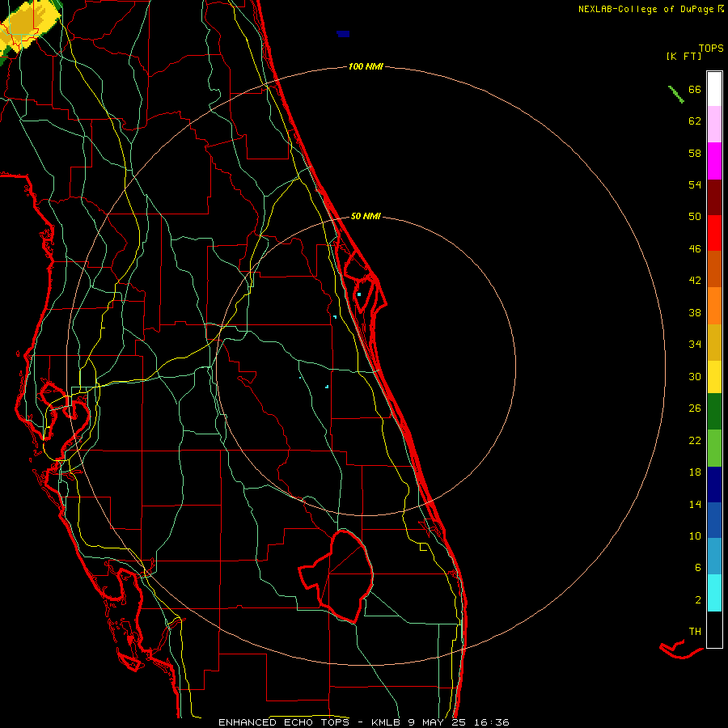Pick the black TH legend swatch
This screenshot has width=728, height=728.
click(714, 629)
